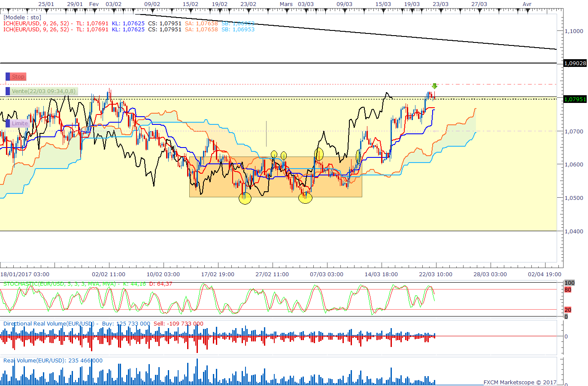Click the 14/03 18:00 time axis label

381,274
